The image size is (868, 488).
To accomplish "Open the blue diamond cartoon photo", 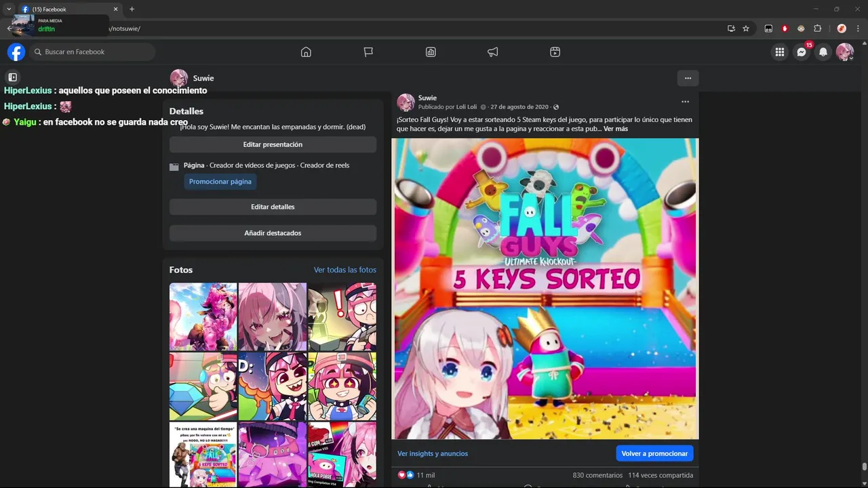I will 203,386.
